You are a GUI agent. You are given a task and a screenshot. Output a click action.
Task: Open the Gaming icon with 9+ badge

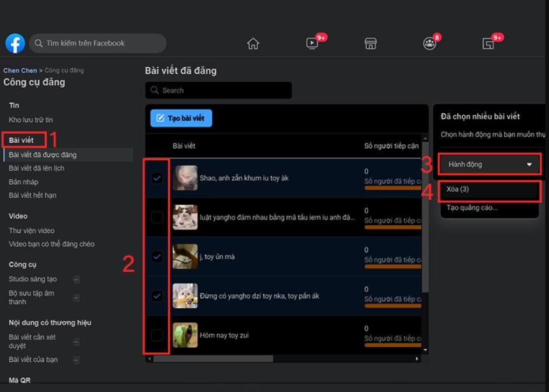pos(489,44)
